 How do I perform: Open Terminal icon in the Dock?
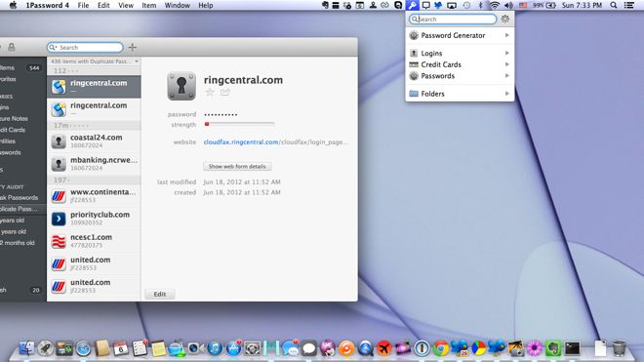pyautogui.click(x=572, y=348)
